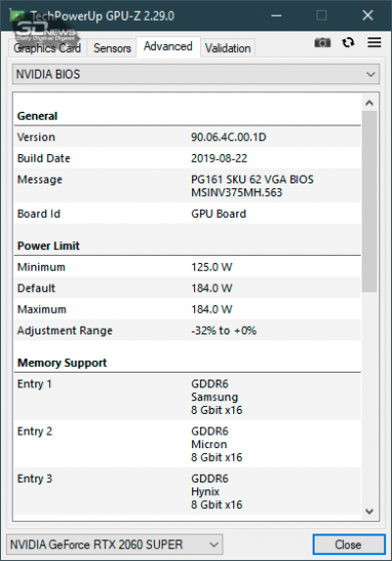The image size is (392, 561).
Task: Click the Close button
Action: coord(349,544)
